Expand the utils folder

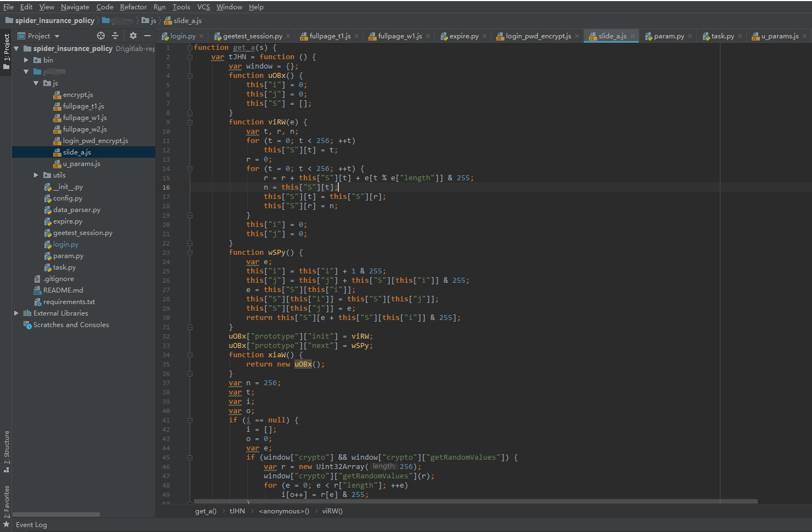click(36, 175)
